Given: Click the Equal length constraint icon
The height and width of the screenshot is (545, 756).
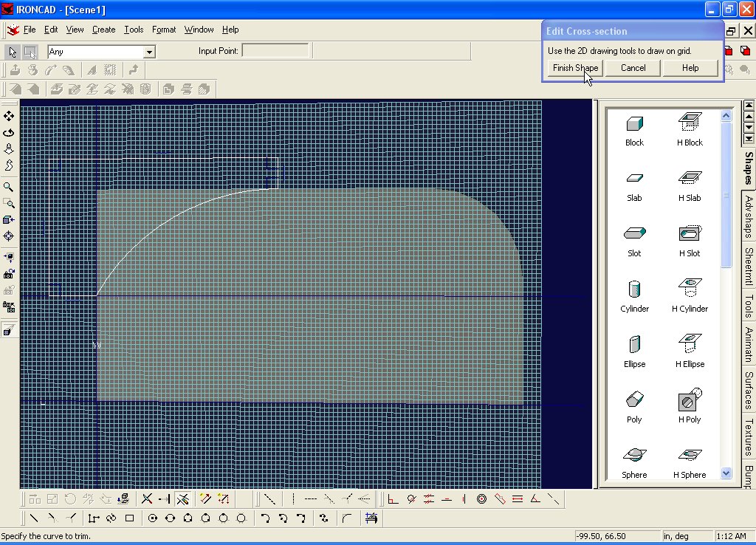Looking at the screenshot, I should point(518,498).
